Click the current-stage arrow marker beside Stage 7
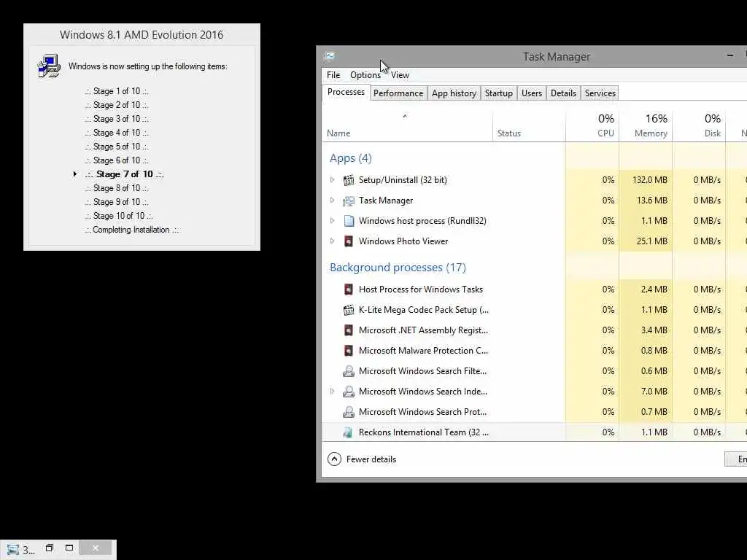 75,174
